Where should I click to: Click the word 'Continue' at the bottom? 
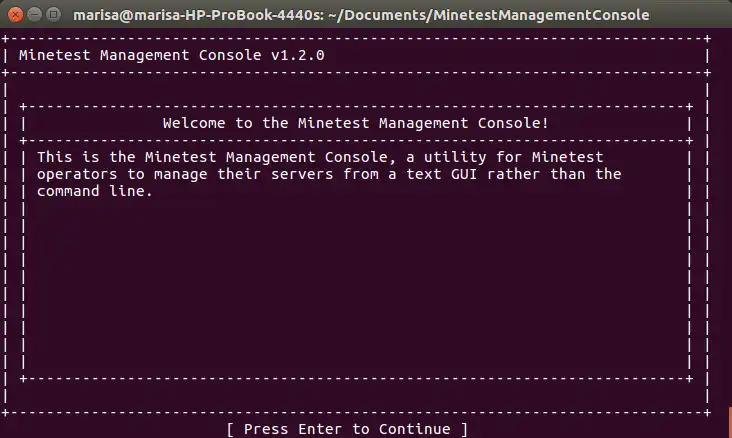[x=415, y=429]
